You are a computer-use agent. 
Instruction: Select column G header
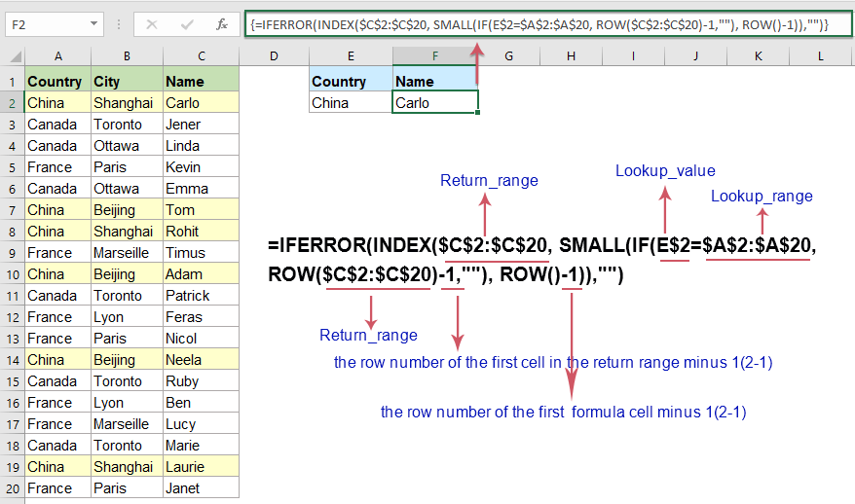(508, 56)
